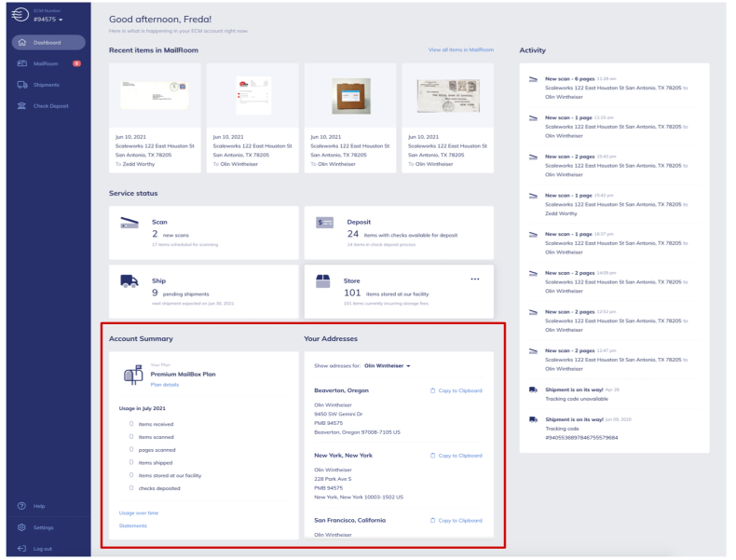Click '101 items stored at our facility'
736x560 pixels.
coord(387,294)
